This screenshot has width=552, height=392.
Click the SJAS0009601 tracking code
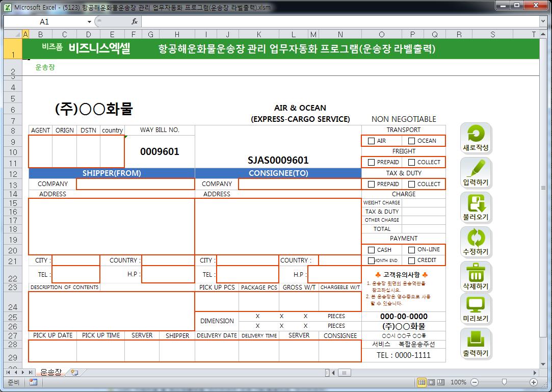click(x=278, y=160)
